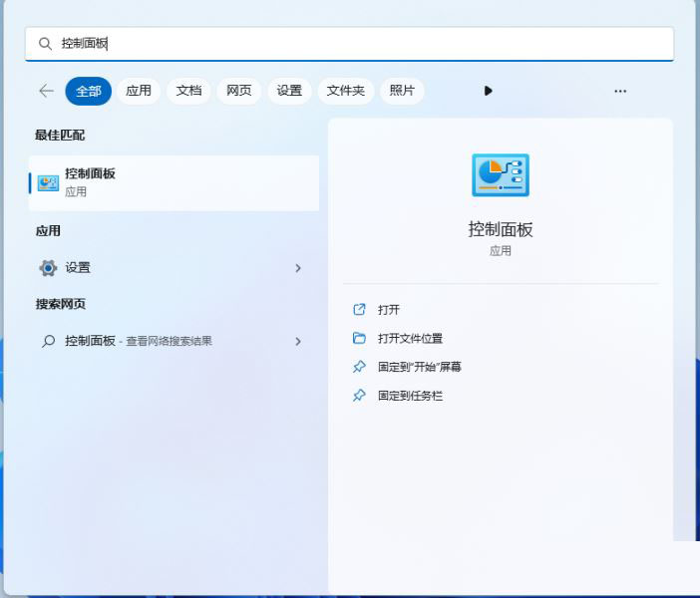700x598 pixels.
Task: Click the 设置 gear icon
Action: 48,268
